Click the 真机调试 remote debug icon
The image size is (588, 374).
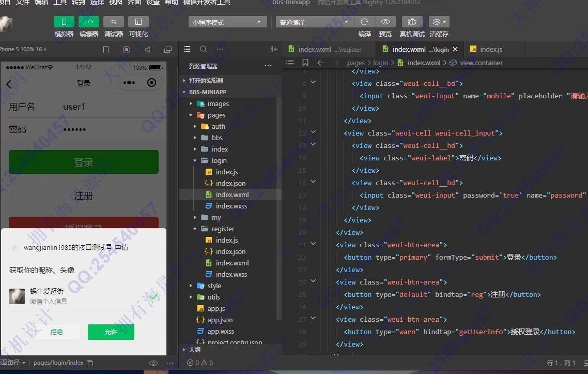click(x=412, y=22)
